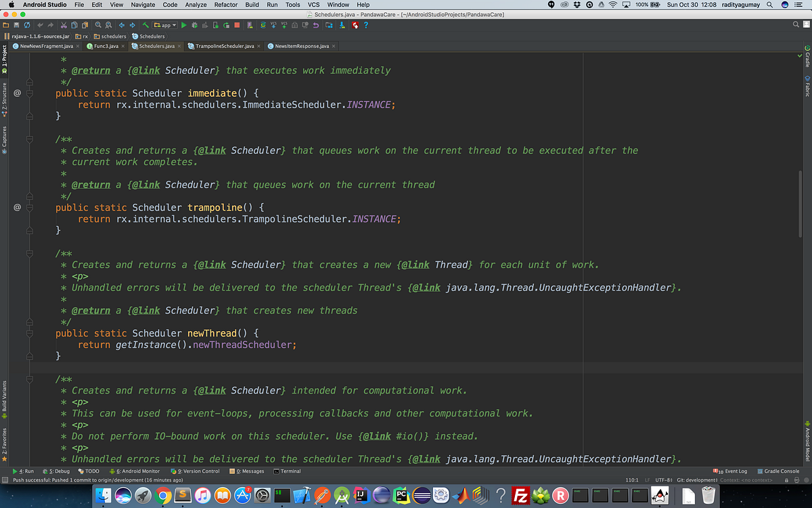812x508 pixels.
Task: Click the blue Help question mark icon
Action: (x=365, y=25)
